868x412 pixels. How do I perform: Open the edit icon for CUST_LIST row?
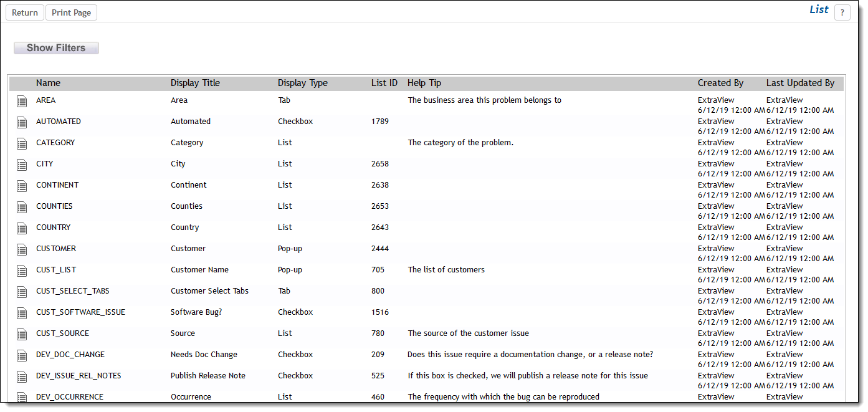(x=22, y=271)
